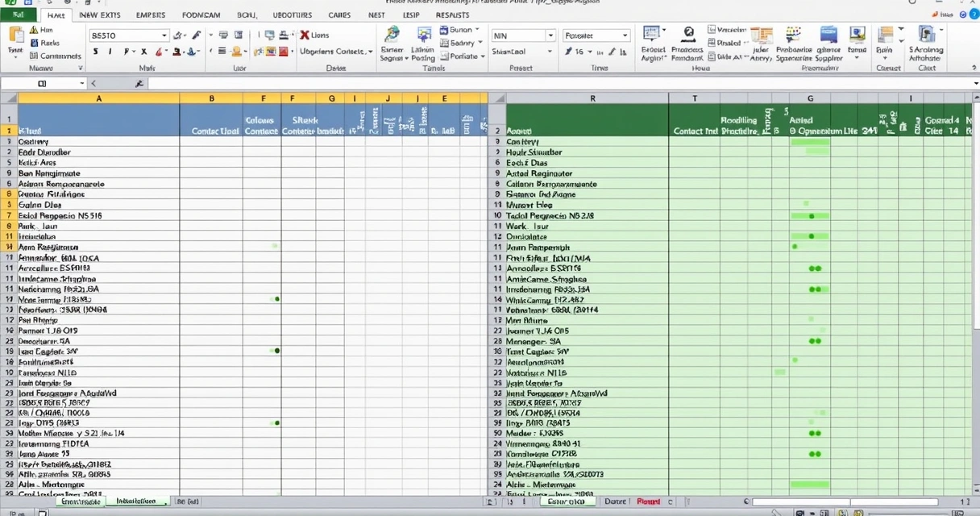This screenshot has width=980, height=516.
Task: Click the red X delete icon
Action: point(304,35)
